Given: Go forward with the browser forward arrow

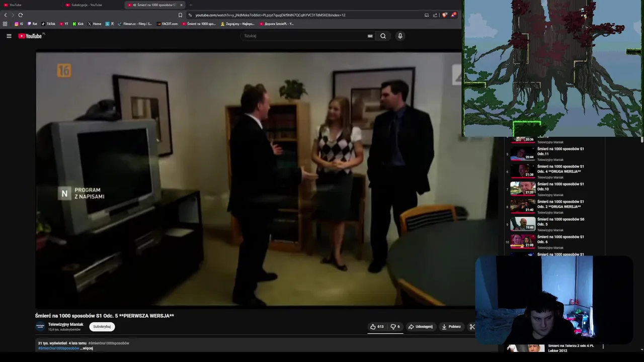Looking at the screenshot, I should point(13,15).
